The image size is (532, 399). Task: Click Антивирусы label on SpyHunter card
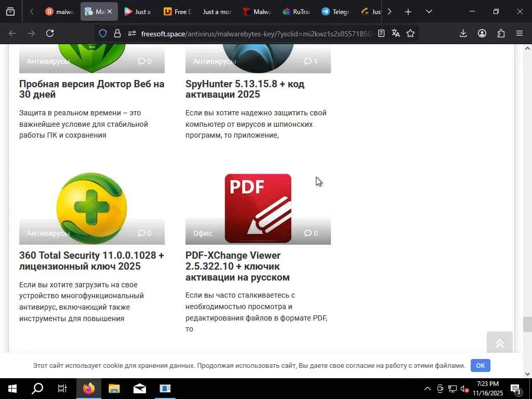pos(215,61)
